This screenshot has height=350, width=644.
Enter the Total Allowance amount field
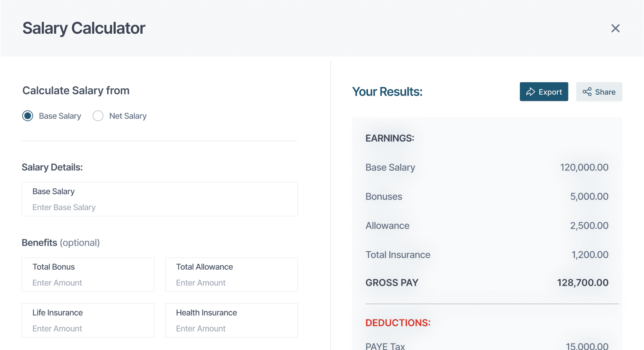(x=231, y=283)
